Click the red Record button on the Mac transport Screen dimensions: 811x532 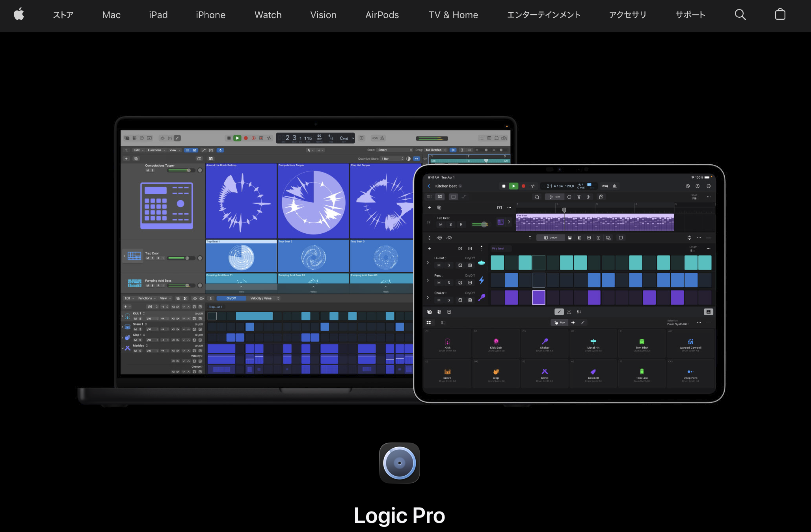[246, 138]
